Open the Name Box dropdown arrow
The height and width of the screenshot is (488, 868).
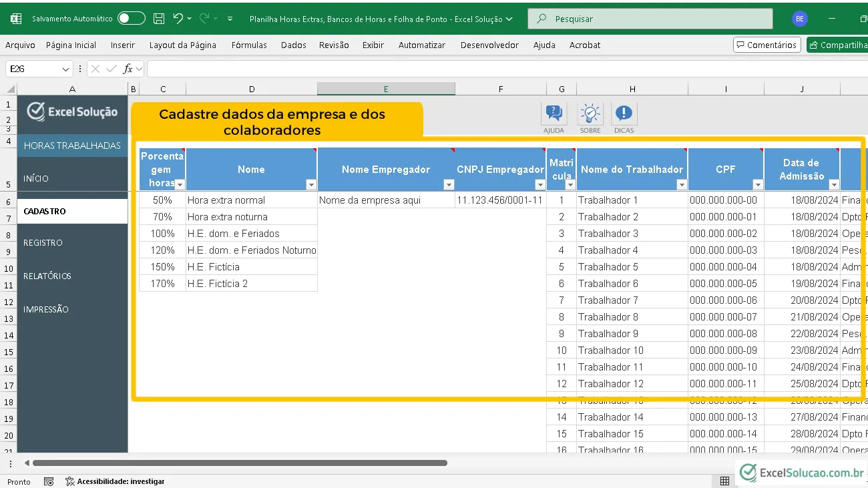pyautogui.click(x=65, y=69)
